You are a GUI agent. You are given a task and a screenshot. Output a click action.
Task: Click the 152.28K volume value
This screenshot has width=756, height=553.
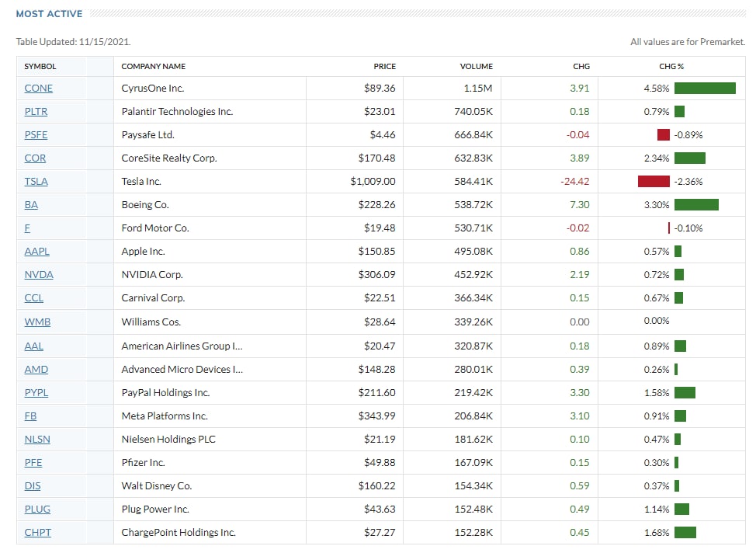[473, 533]
